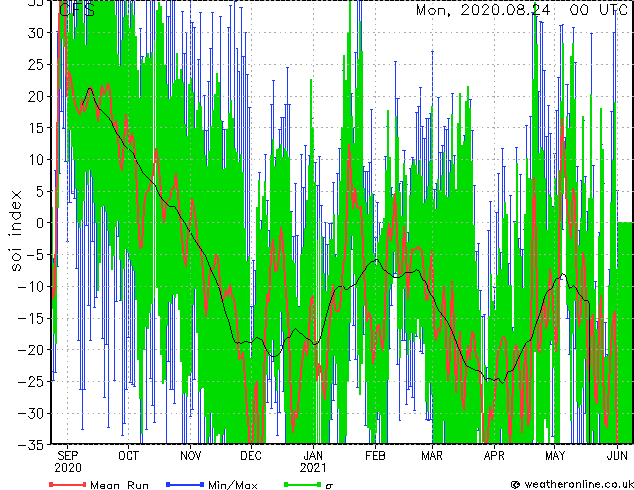Click the NOV month label

click(190, 456)
